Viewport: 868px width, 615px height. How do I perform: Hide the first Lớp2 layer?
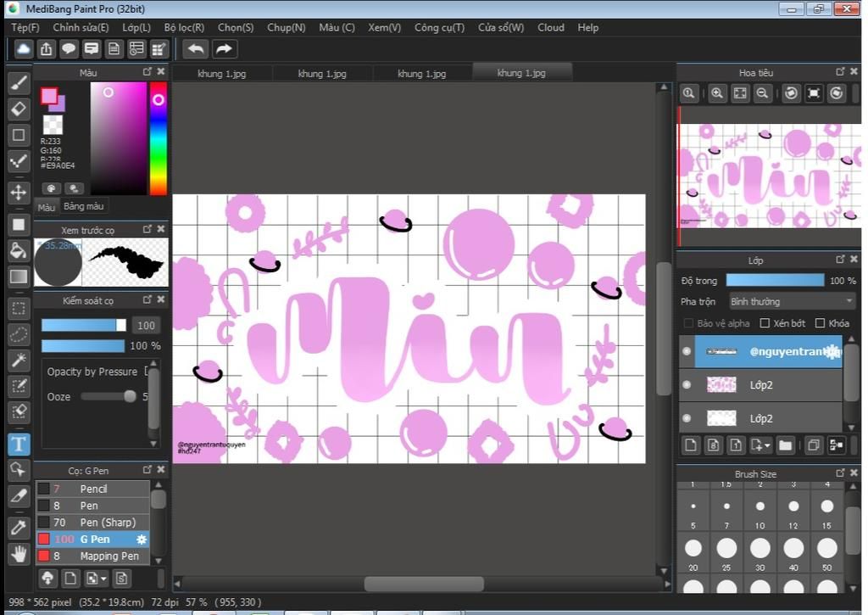(x=687, y=384)
